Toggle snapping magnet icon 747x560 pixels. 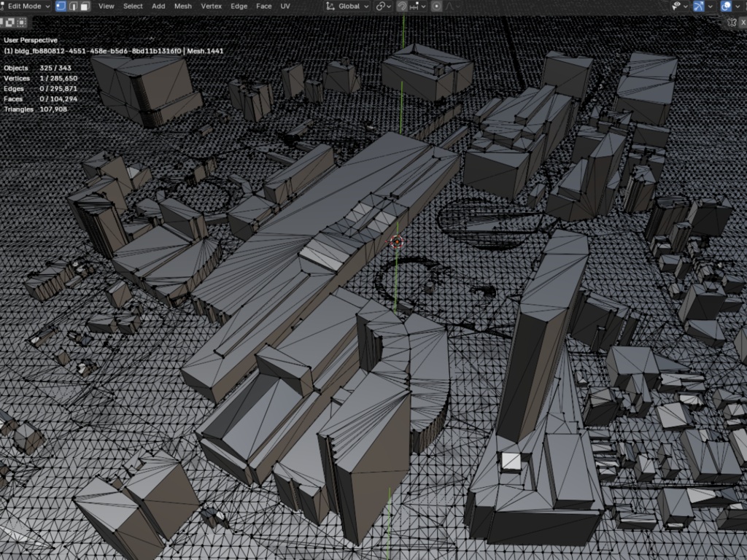coord(402,6)
